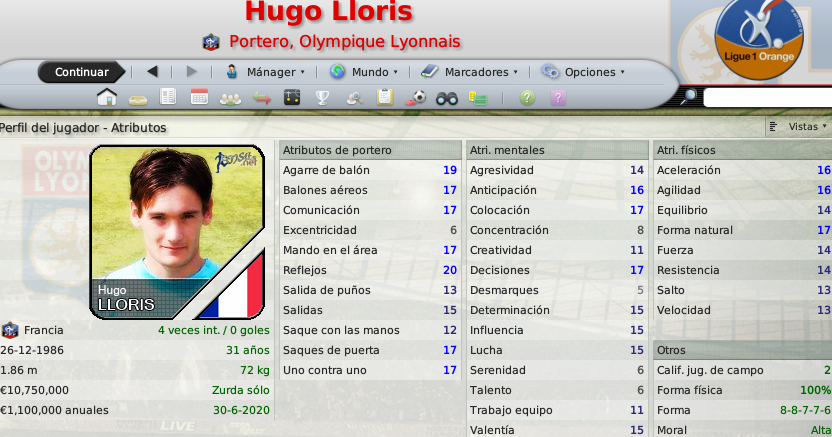Click the green help question mark

527,98
